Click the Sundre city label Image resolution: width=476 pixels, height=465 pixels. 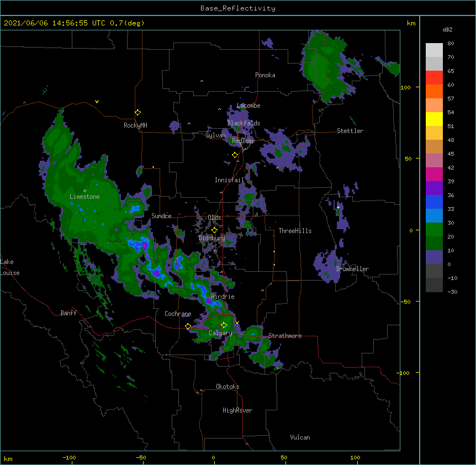[161, 216]
